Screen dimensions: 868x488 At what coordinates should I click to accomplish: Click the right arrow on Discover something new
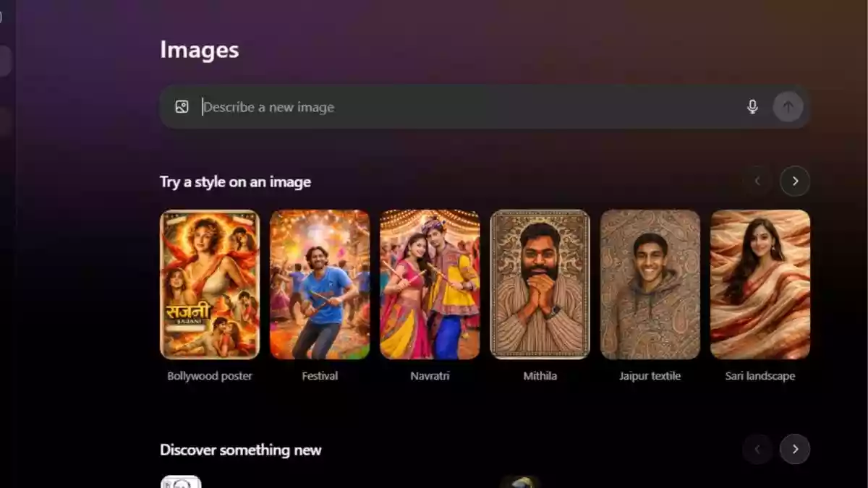pyautogui.click(x=795, y=449)
